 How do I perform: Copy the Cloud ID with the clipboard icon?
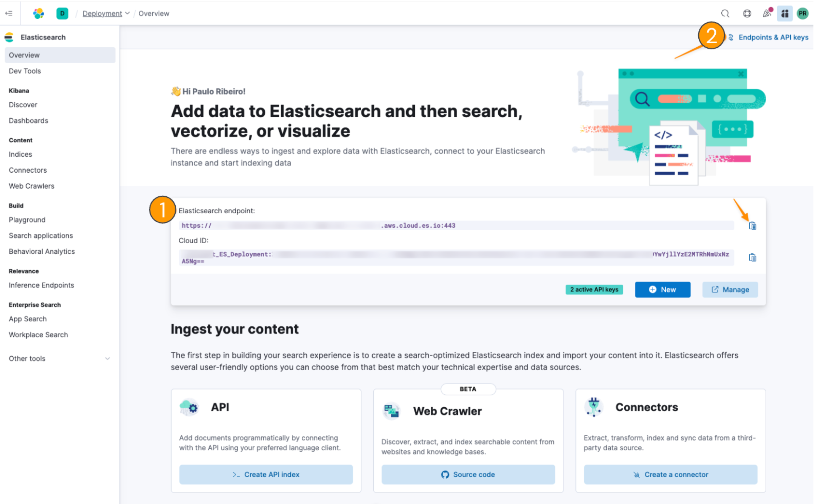coord(752,257)
